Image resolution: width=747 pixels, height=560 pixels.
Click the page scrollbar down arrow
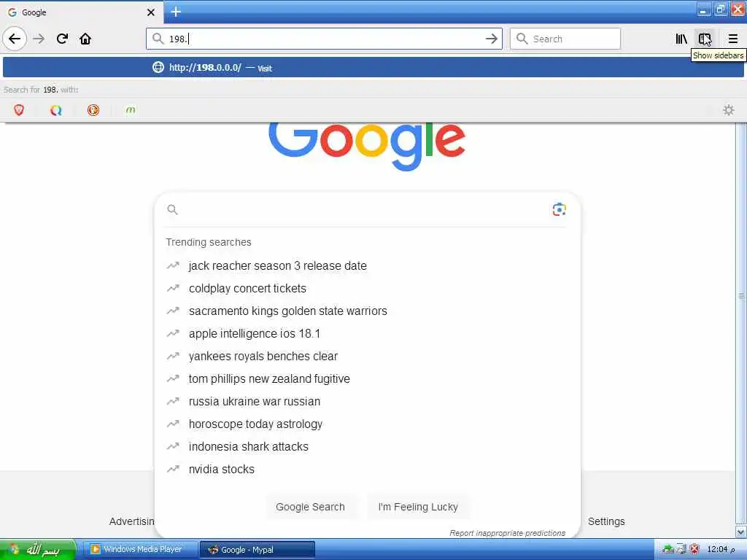[x=741, y=532]
